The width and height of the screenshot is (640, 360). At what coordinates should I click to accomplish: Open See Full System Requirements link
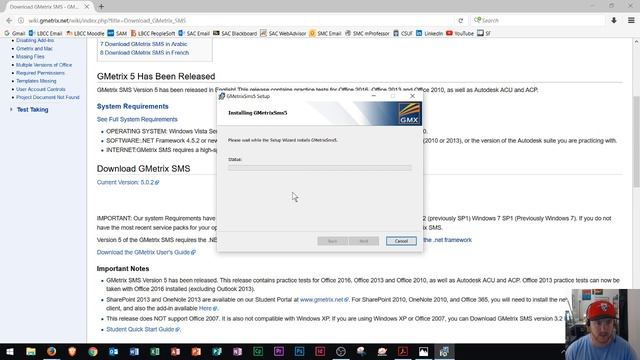point(137,119)
